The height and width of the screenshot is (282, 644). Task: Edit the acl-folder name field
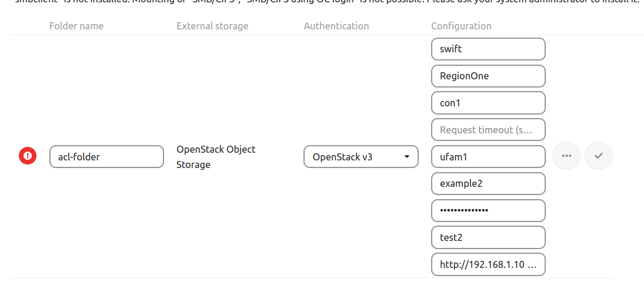coord(106,157)
